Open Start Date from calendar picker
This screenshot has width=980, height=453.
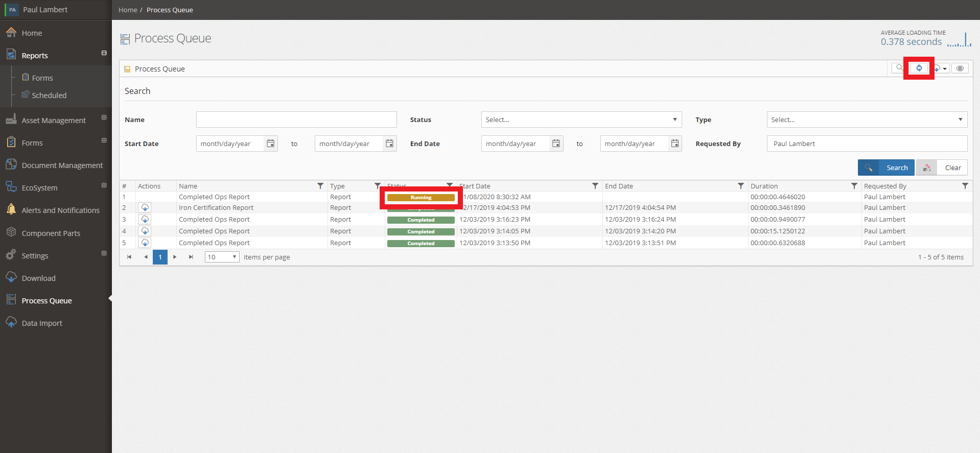pos(271,144)
